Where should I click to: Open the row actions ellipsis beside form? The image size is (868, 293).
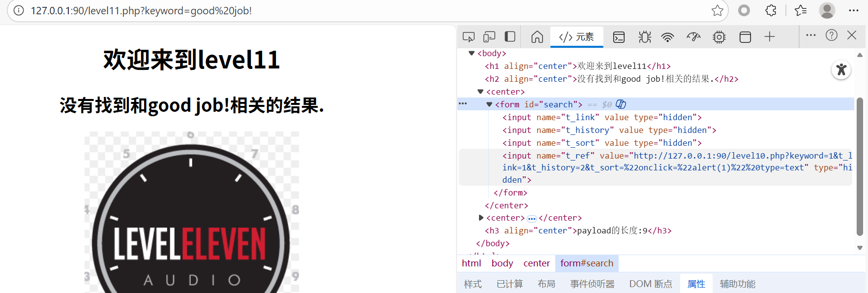click(463, 103)
